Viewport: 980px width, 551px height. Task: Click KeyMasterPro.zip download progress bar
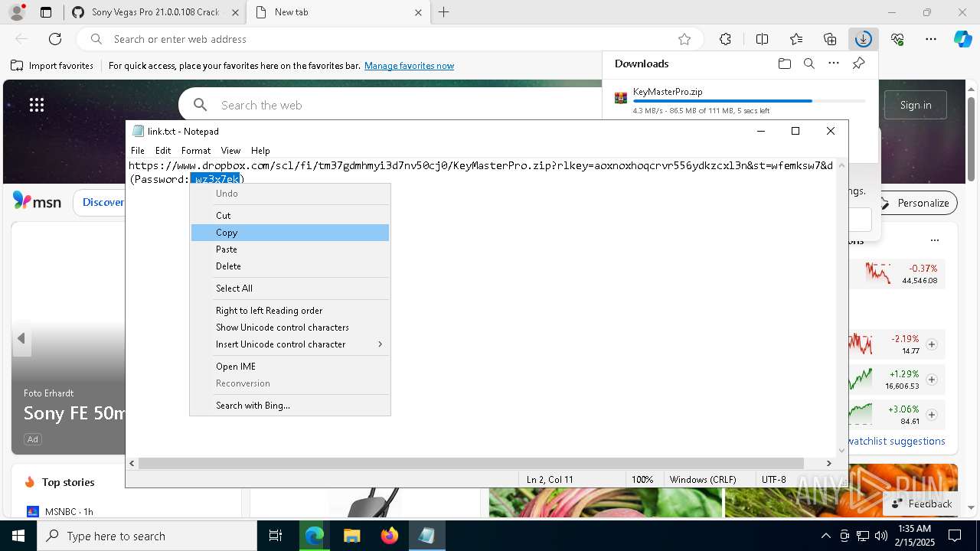(749, 101)
